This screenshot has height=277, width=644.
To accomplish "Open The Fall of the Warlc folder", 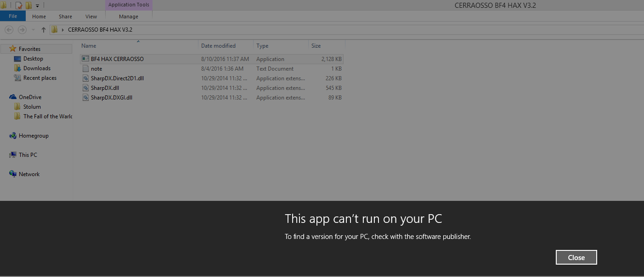I will [48, 116].
